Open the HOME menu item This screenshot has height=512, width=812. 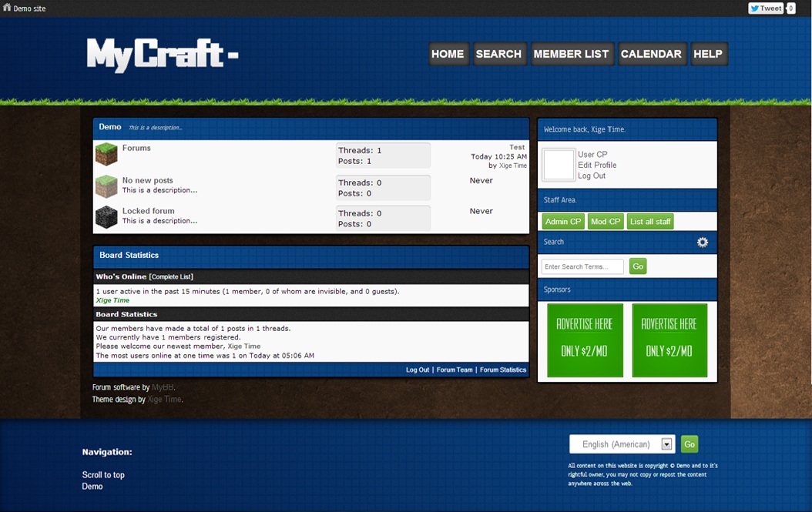[448, 54]
